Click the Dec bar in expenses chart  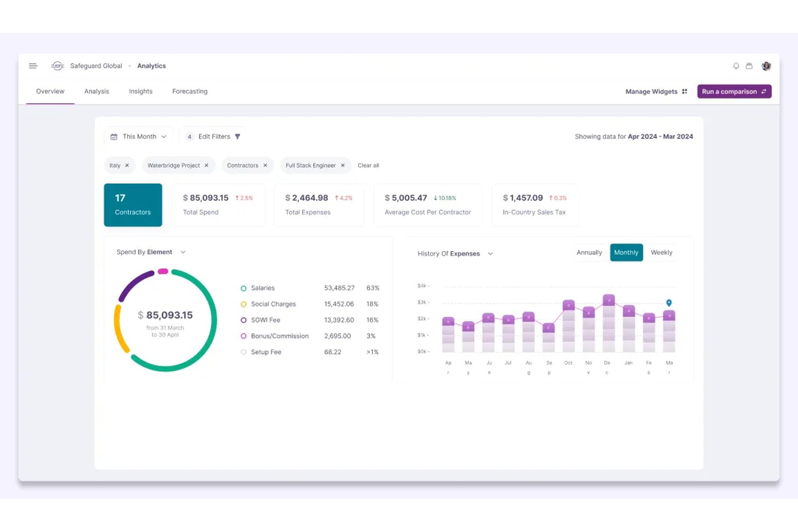tap(609, 323)
